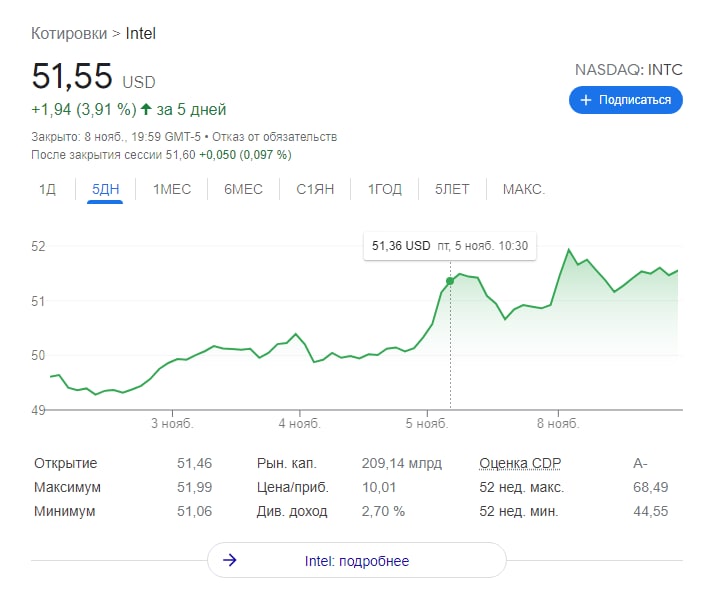Click the Котировки breadcrumb link
This screenshot has width=727, height=600.
pos(69,33)
